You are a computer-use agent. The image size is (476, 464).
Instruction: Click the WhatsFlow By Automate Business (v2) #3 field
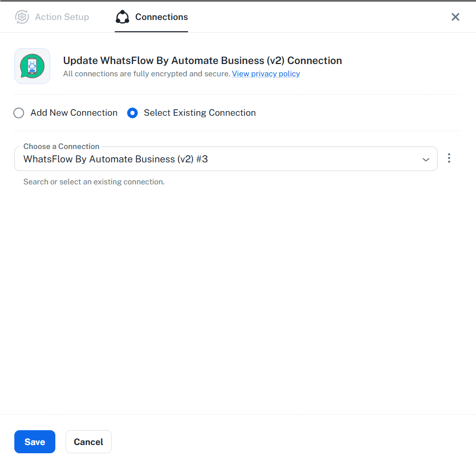pos(226,159)
